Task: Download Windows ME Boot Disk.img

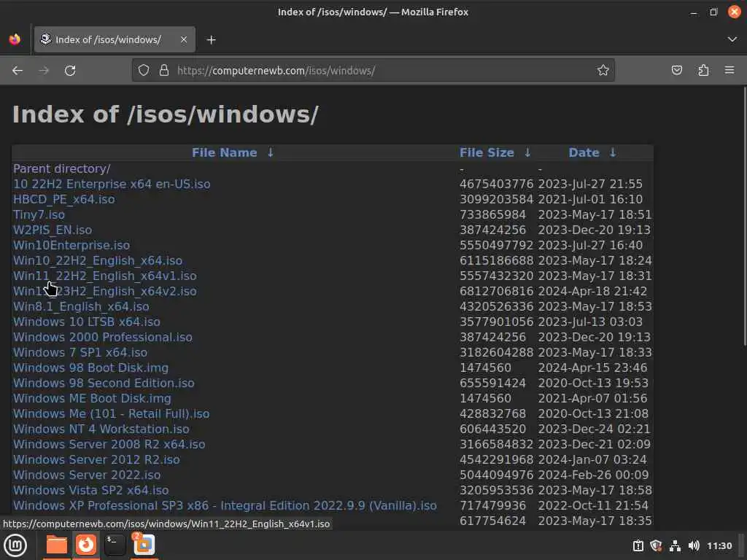Action: (92, 398)
